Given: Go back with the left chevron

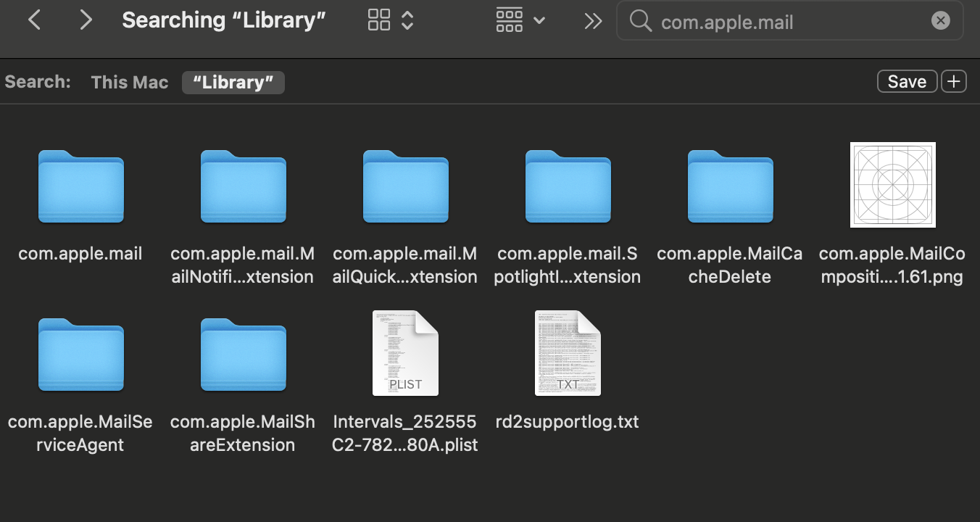Looking at the screenshot, I should (34, 20).
